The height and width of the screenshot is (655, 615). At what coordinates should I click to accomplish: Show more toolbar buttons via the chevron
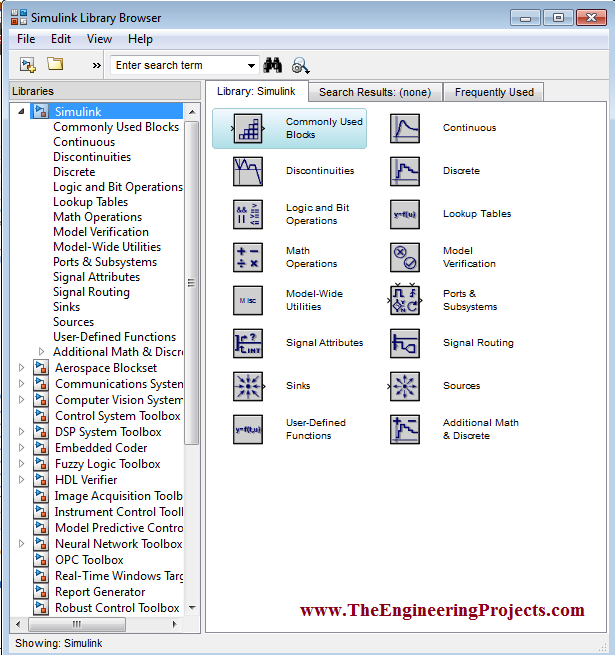tap(97, 66)
